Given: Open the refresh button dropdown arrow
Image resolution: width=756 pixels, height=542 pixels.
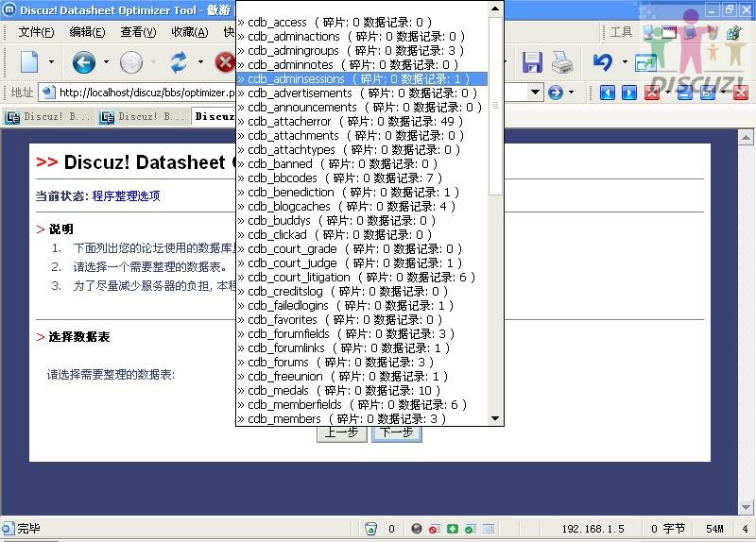Looking at the screenshot, I should pyautogui.click(x=200, y=62).
